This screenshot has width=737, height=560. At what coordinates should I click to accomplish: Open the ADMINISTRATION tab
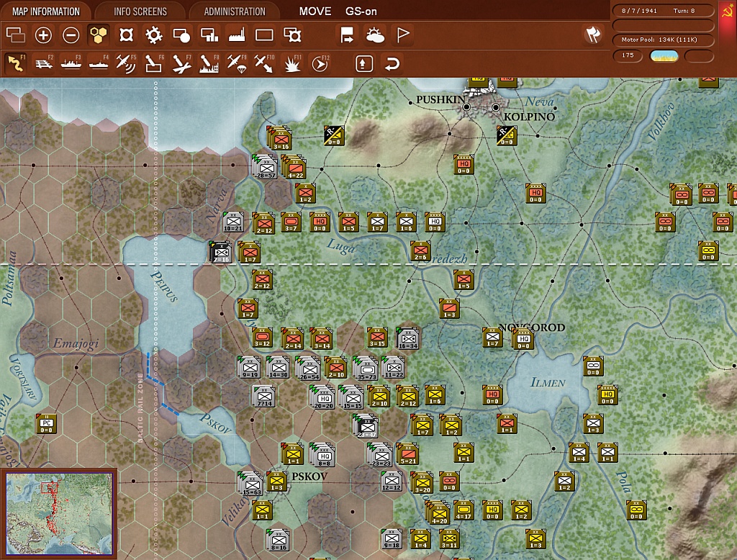[235, 12]
